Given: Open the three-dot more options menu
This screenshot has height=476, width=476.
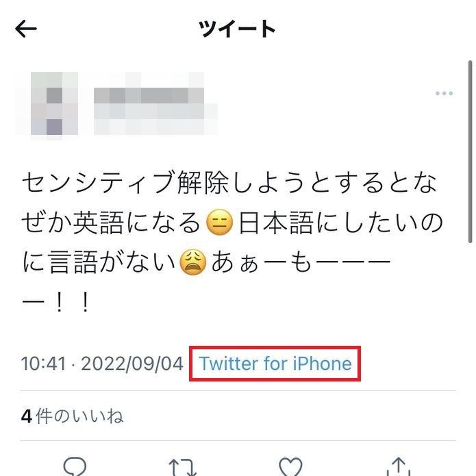Looking at the screenshot, I should pos(444,93).
